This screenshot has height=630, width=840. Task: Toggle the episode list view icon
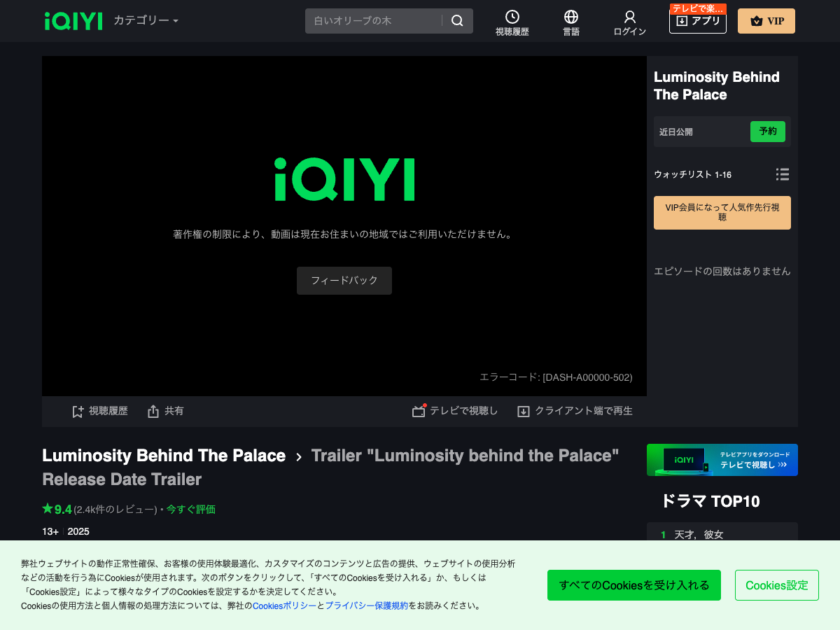(783, 174)
